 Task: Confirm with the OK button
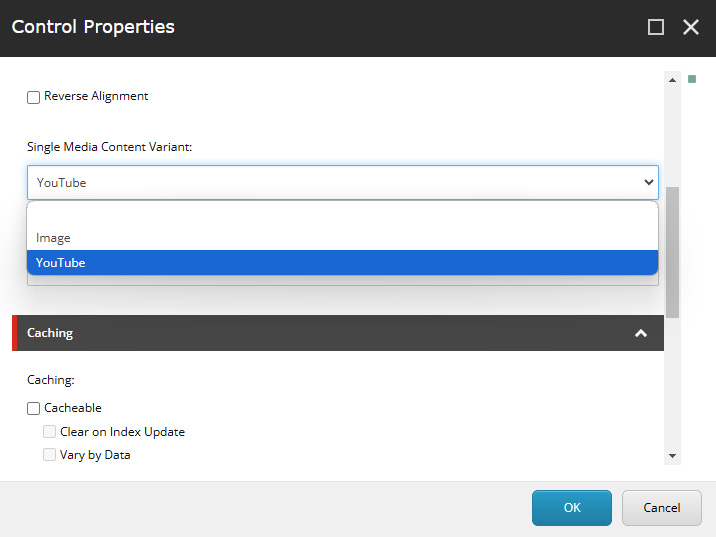coord(572,508)
